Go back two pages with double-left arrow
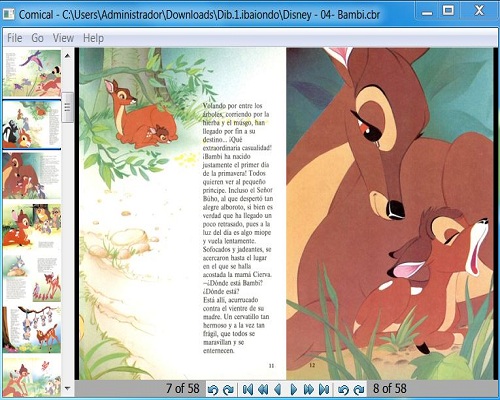 (x=263, y=389)
